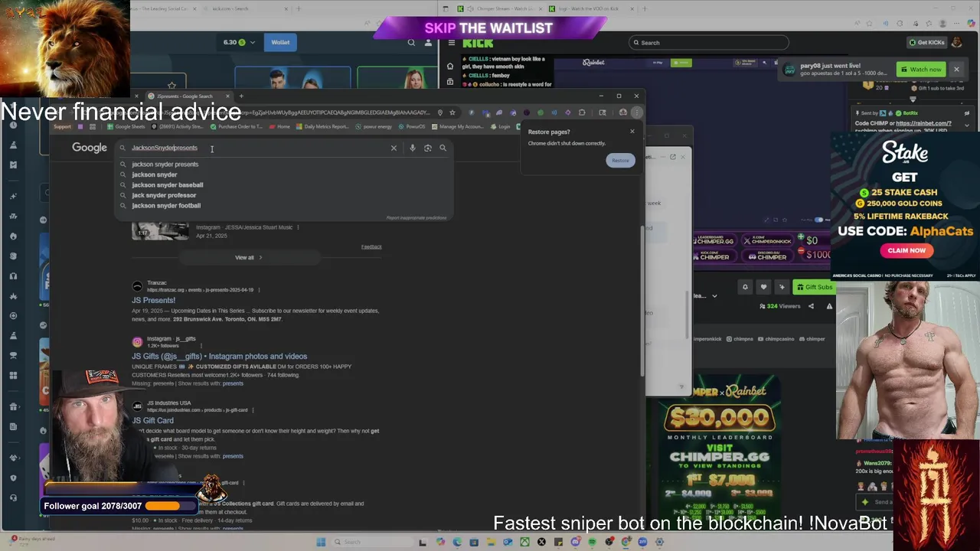Viewport: 980px width, 551px height.
Task: Submit search with magnifier icon in Google box
Action: click(443, 148)
